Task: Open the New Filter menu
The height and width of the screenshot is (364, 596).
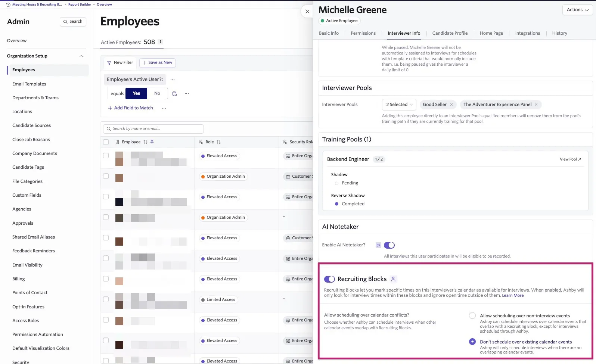Action: [x=120, y=63]
